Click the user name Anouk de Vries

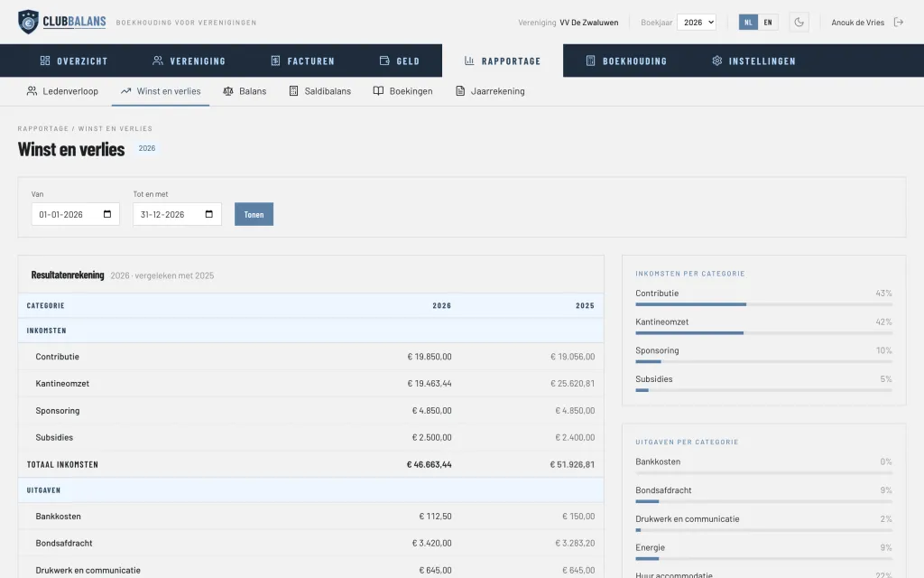click(857, 23)
